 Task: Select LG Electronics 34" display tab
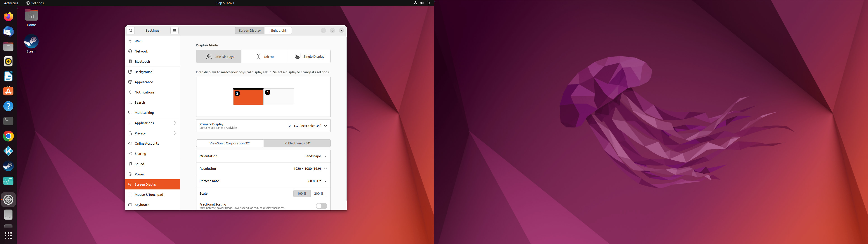click(x=297, y=143)
